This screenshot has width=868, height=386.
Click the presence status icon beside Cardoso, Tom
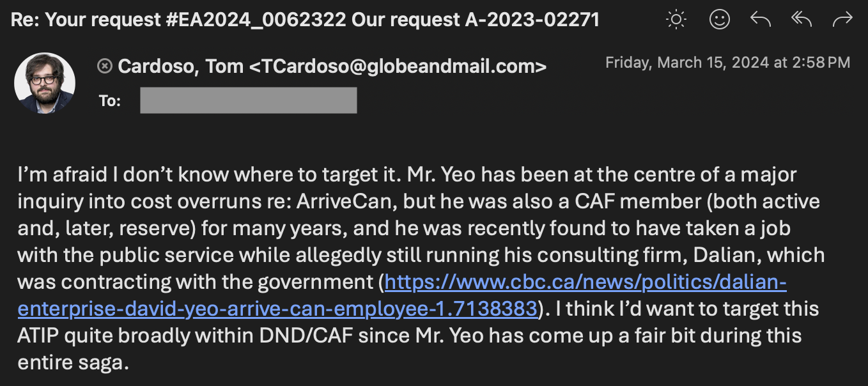104,66
